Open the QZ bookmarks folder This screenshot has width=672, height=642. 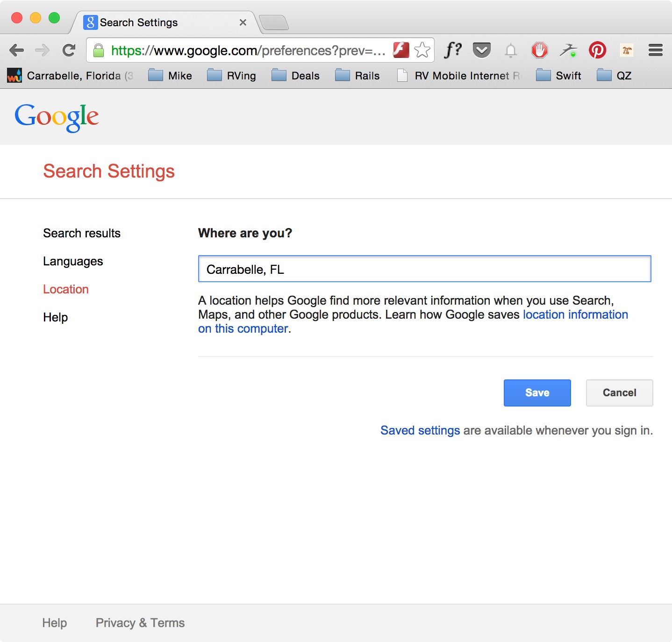[614, 76]
